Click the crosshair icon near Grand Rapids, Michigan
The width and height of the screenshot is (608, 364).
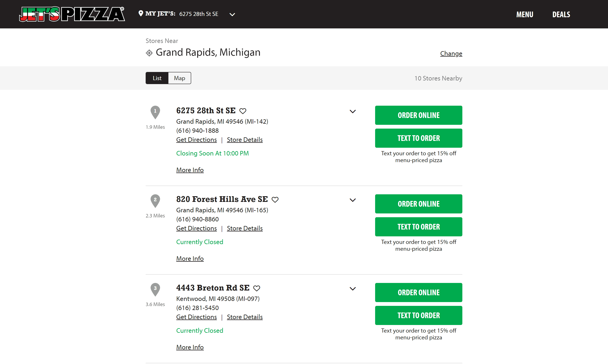point(149,53)
